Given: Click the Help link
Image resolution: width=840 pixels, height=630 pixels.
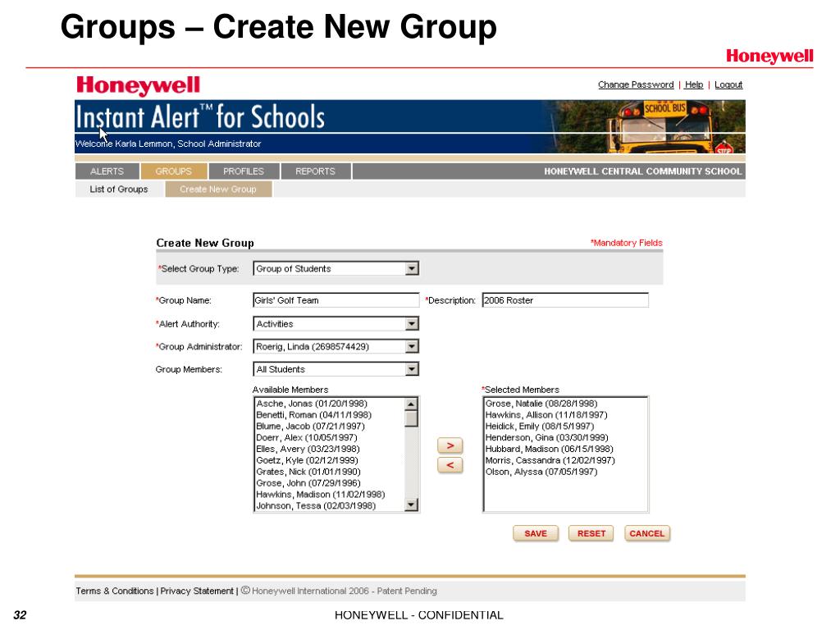Looking at the screenshot, I should pyautogui.click(x=694, y=84).
